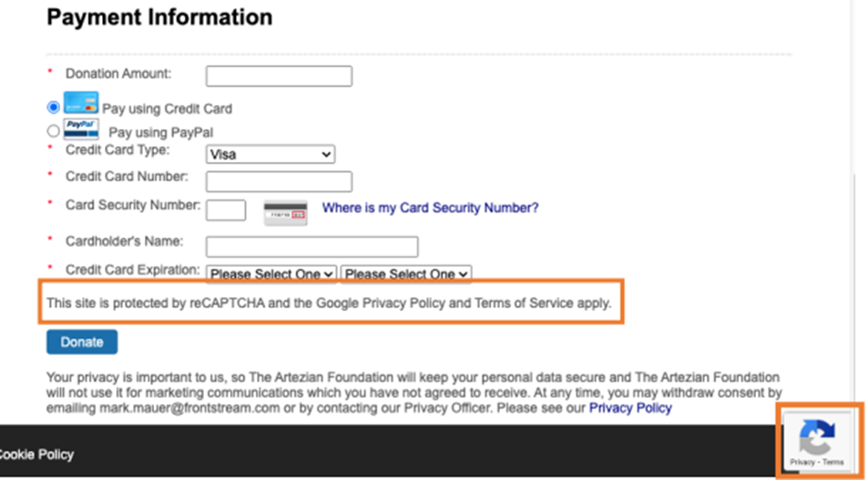Click the Donate button
The height and width of the screenshot is (480, 868).
[82, 342]
